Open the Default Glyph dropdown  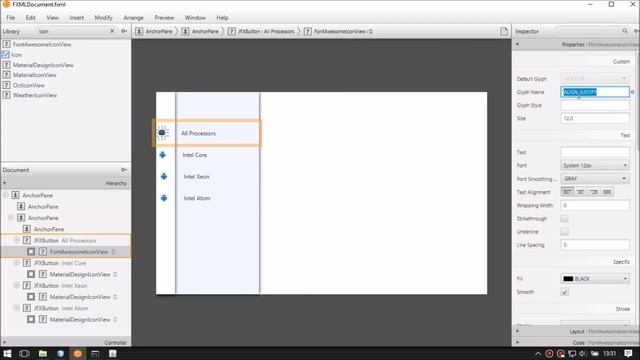(595, 78)
